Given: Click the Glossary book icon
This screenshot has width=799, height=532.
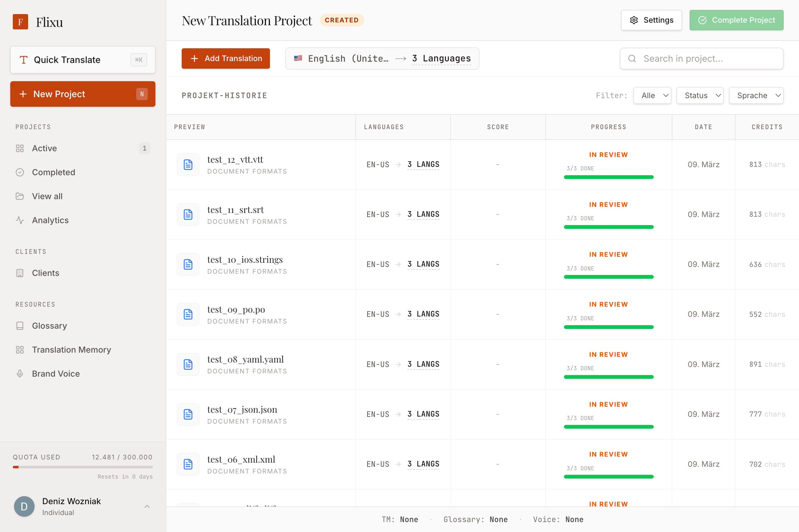Looking at the screenshot, I should click(20, 326).
